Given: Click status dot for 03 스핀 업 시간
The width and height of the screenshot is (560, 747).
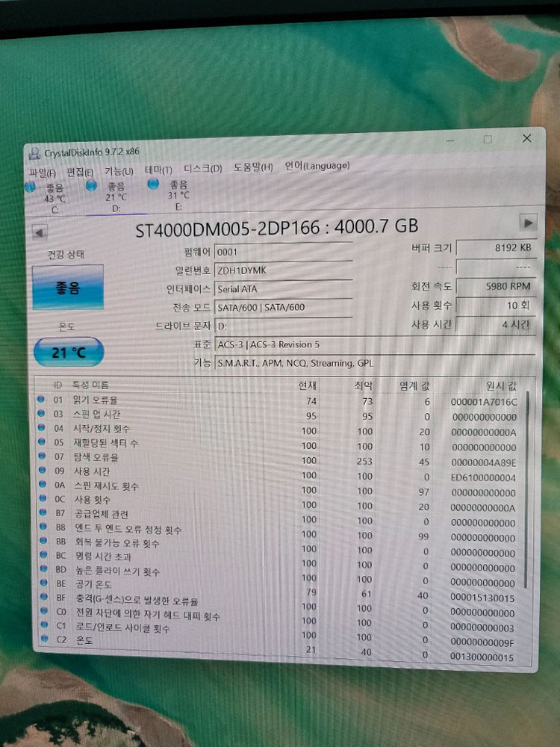Looking at the screenshot, I should point(41,414).
